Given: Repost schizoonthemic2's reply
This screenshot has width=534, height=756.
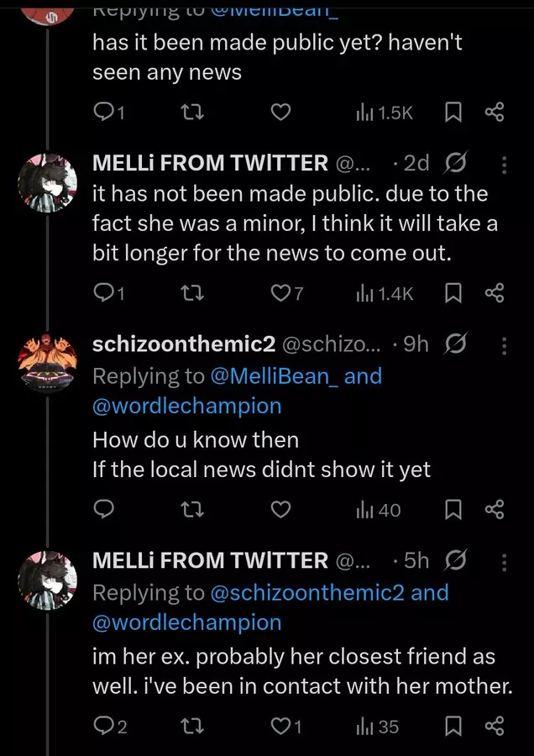Looking at the screenshot, I should coord(194,510).
